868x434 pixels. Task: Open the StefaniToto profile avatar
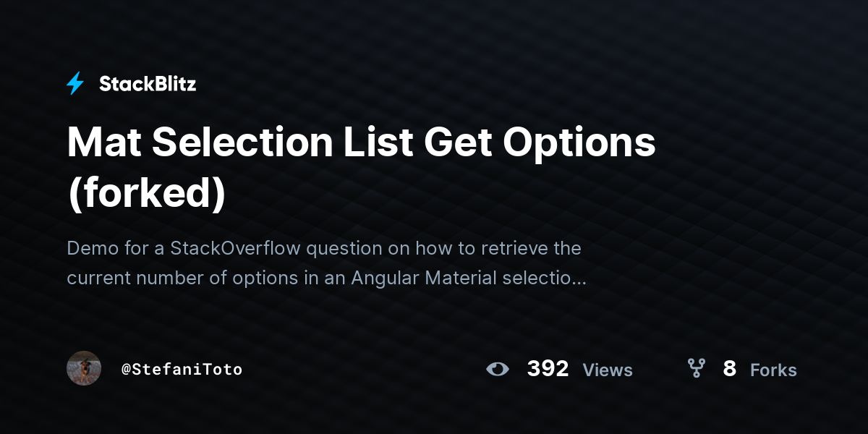84,368
